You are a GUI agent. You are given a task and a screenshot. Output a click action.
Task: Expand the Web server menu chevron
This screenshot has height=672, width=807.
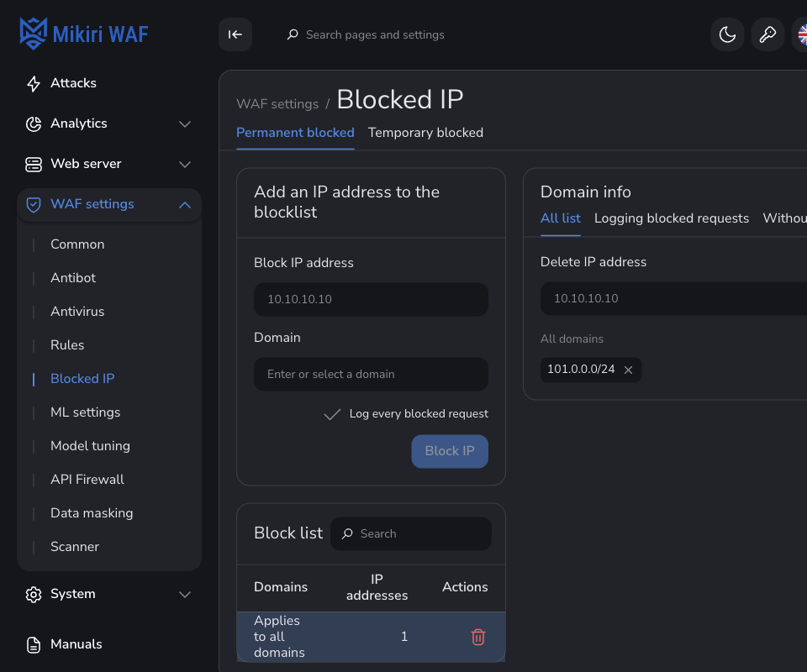[x=185, y=165]
